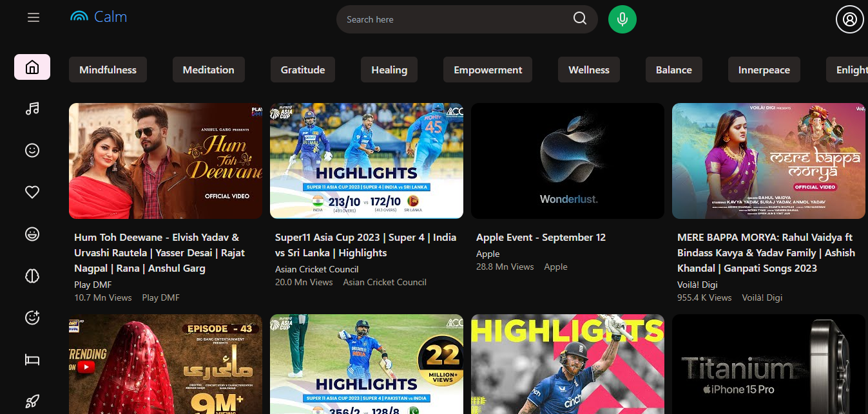Select the Gratitude category chip
The image size is (868, 414).
303,70
